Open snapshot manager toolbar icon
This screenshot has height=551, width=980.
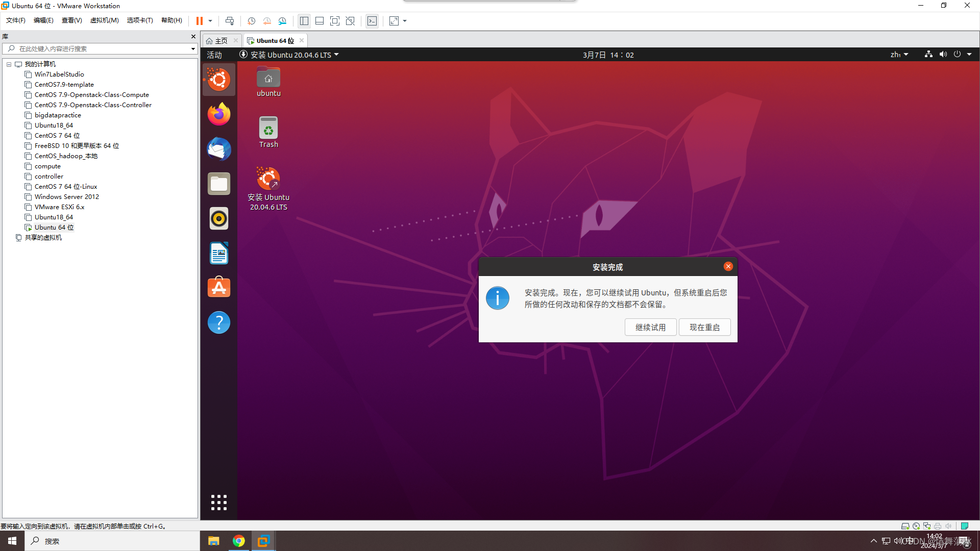point(282,21)
